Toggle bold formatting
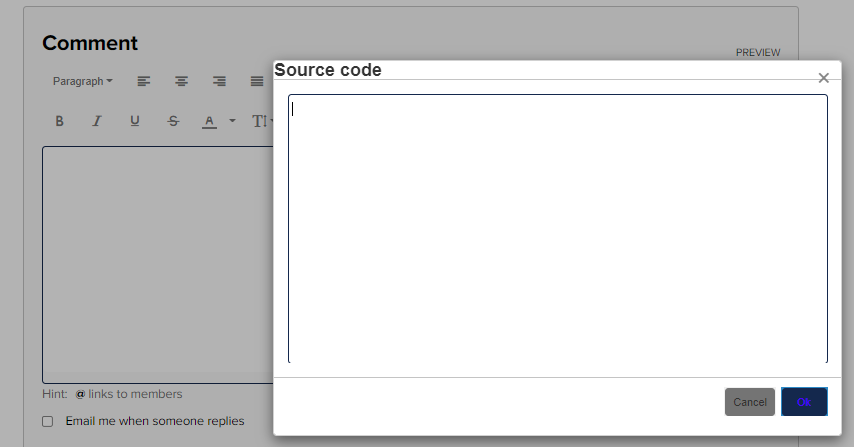Image resolution: width=854 pixels, height=447 pixels. [59, 121]
